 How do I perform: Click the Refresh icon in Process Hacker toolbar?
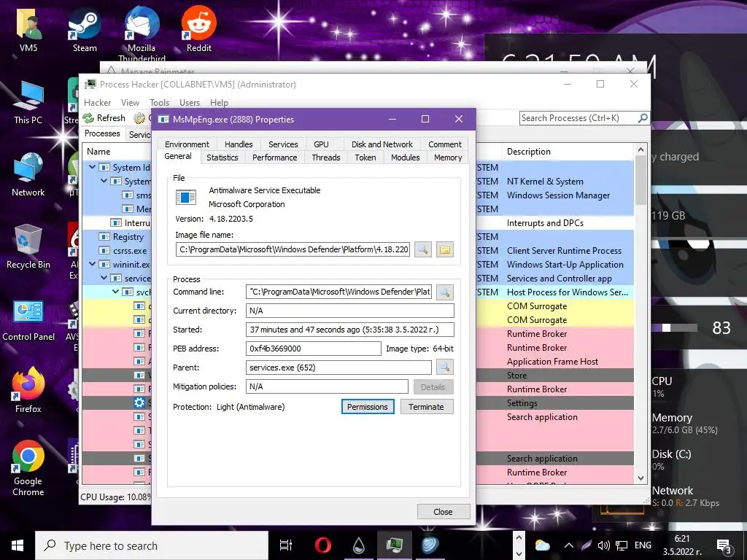coord(88,118)
